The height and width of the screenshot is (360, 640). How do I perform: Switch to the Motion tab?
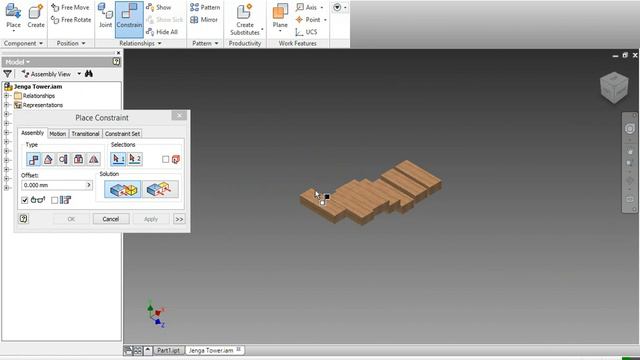click(58, 133)
